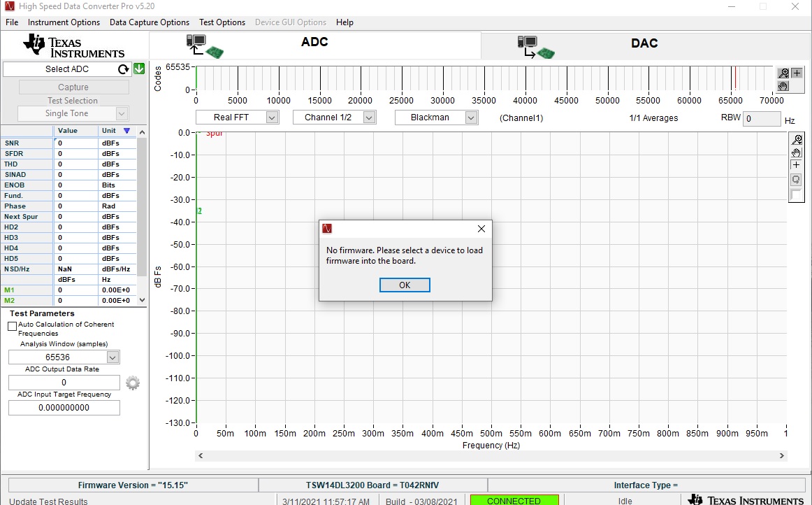
Task: Select the crosshair cursor tool on Codes graph
Action: pyautogui.click(x=797, y=73)
